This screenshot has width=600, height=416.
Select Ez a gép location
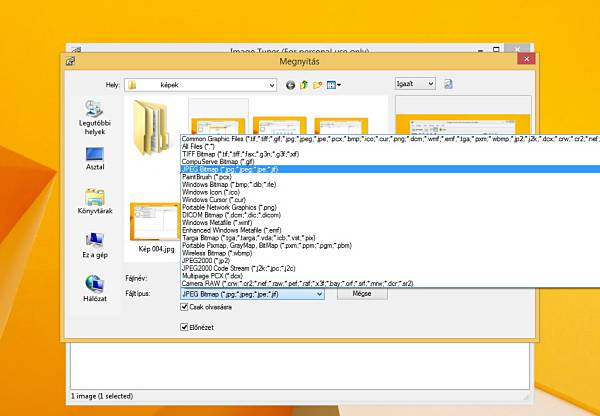95,245
